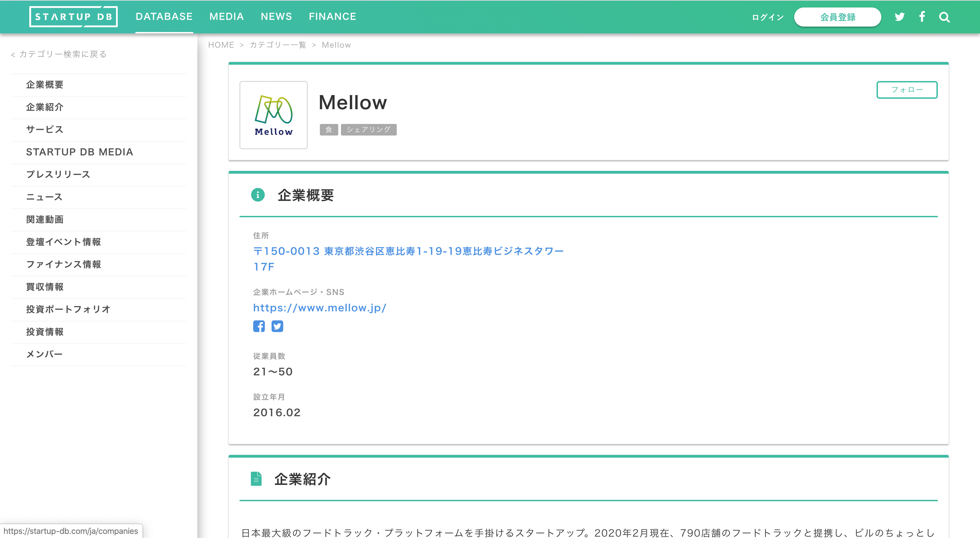Open Mellow's Facebook profile
Viewport: 980px width, 538px height.
[259, 326]
